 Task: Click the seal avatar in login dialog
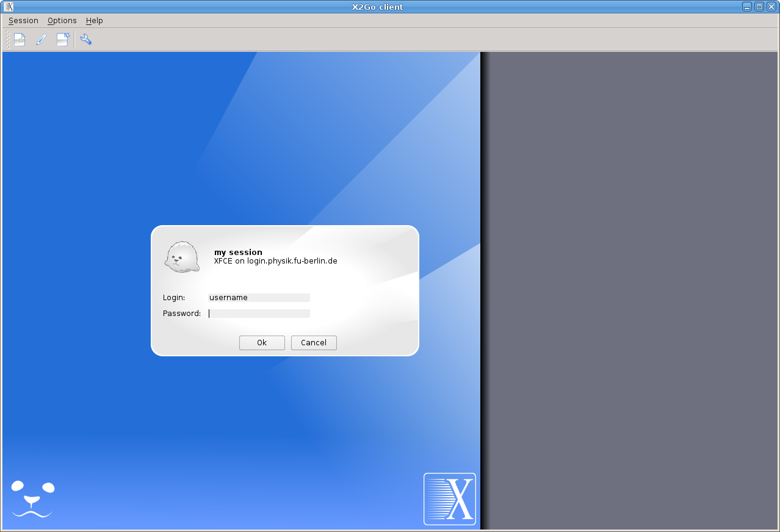click(x=181, y=257)
